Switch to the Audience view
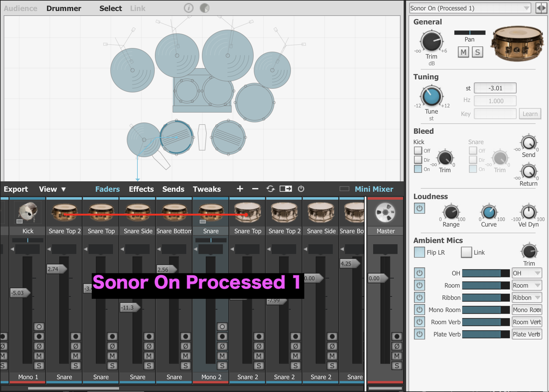549x392 pixels. pyautogui.click(x=21, y=8)
